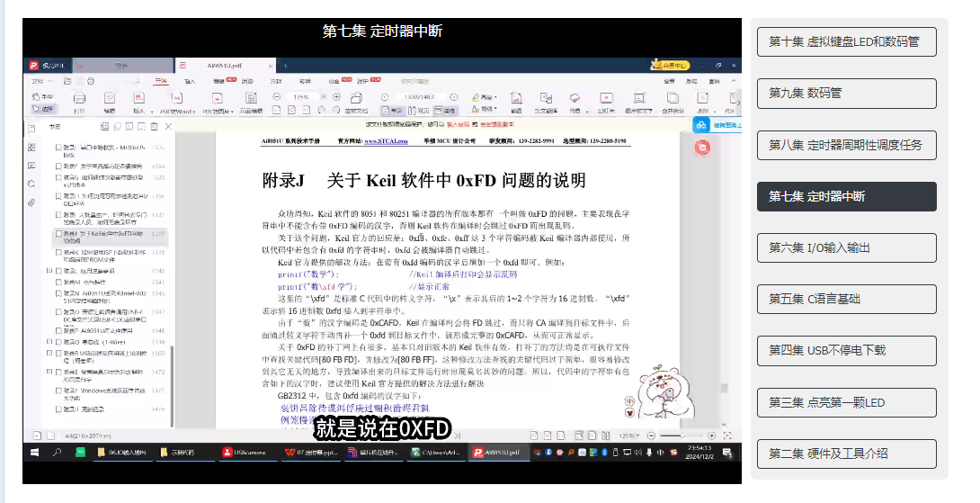Open episode 第三集 点亮第一颗LED
Viewport: 980px width, 503px height.
[846, 402]
